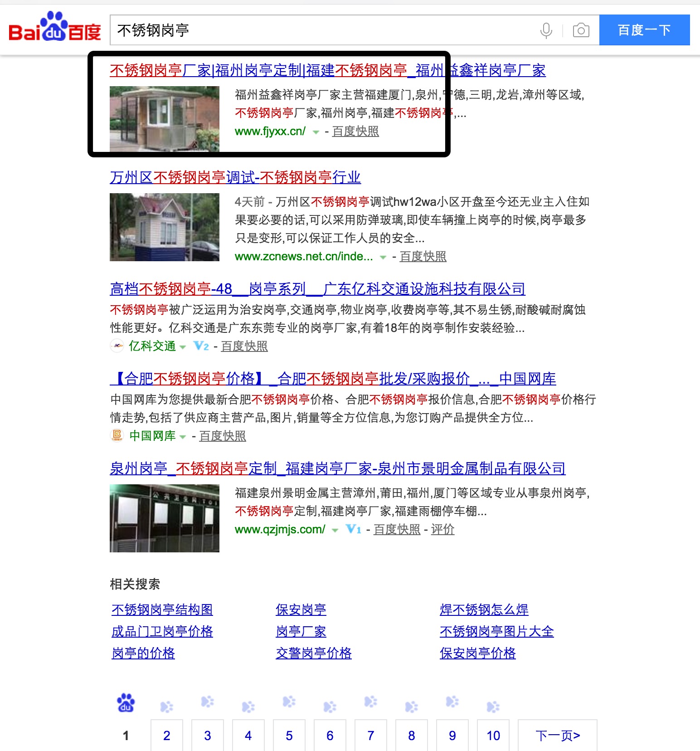Go to results page 3

pos(208,735)
